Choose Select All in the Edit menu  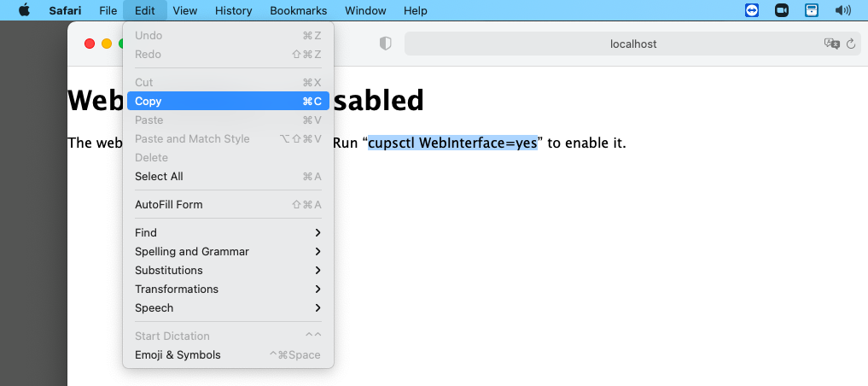228,176
